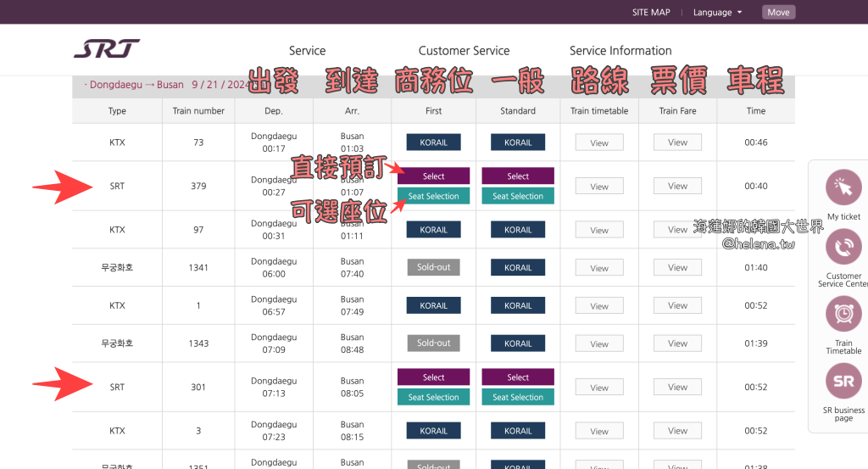Click the Move button

click(778, 12)
